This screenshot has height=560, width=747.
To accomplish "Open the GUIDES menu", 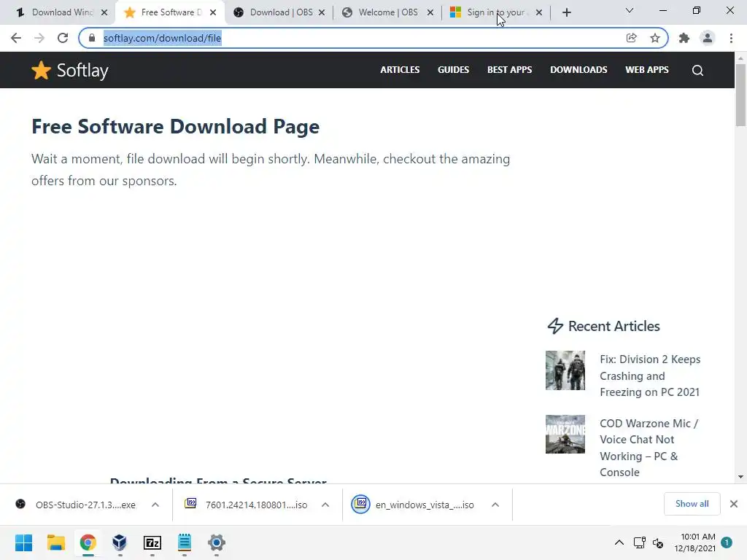I will [453, 69].
